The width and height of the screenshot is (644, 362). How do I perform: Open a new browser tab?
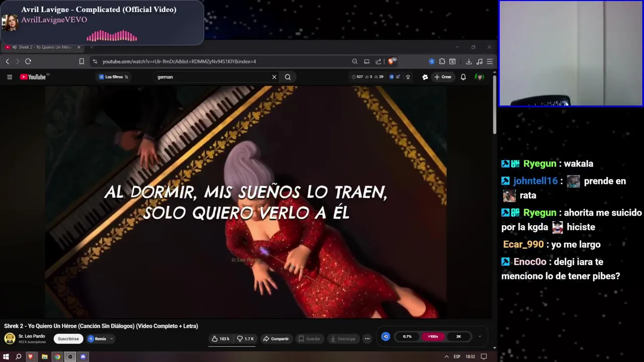point(92,47)
